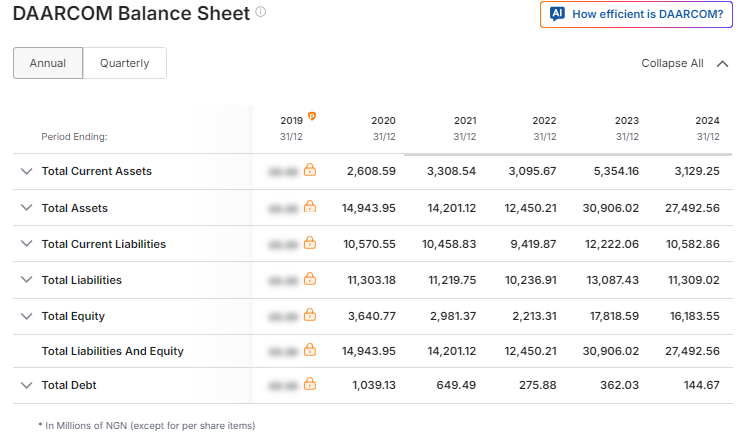
Task: Click lock icon in Total Liabilities And Equity row
Action: tap(310, 349)
